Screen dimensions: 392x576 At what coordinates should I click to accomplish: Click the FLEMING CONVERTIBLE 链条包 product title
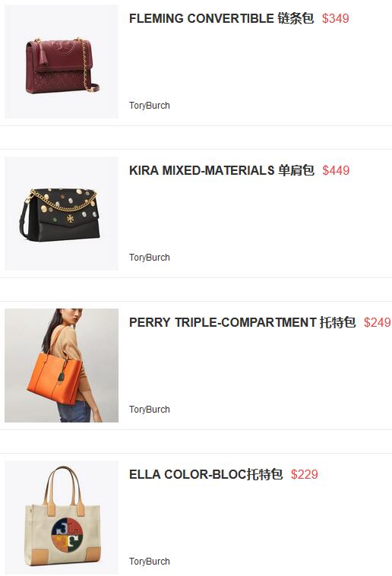pyautogui.click(x=222, y=18)
